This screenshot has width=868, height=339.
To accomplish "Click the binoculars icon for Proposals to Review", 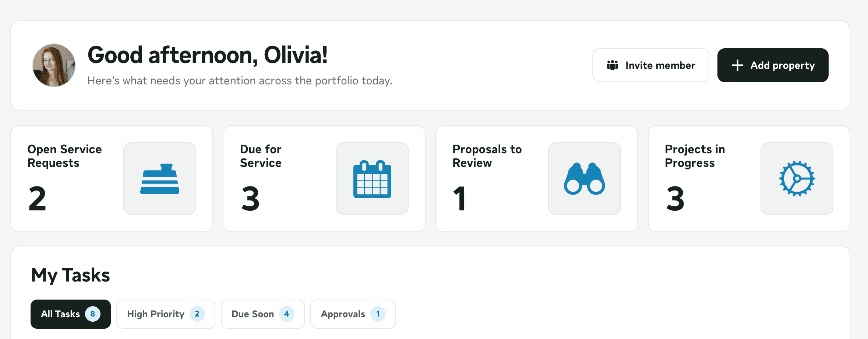I will pyautogui.click(x=585, y=179).
